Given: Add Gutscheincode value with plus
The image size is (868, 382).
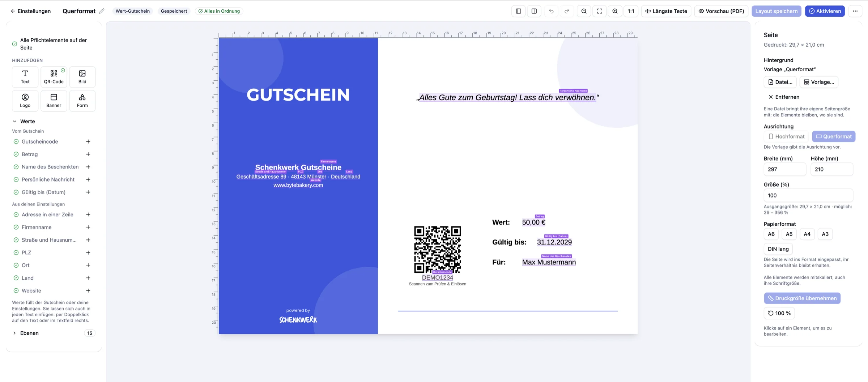Looking at the screenshot, I should [x=88, y=141].
